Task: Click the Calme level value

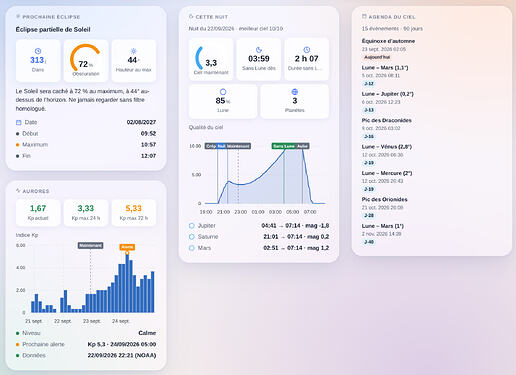Action: (x=147, y=333)
